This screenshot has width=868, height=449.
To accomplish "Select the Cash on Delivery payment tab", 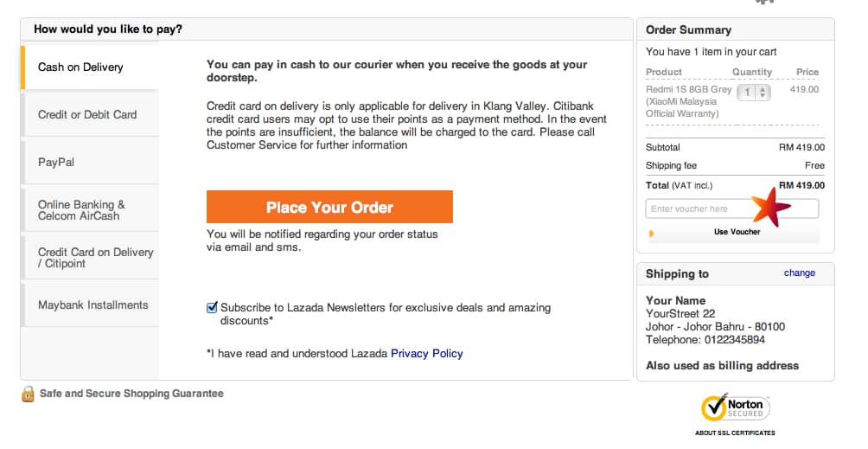I will [x=80, y=67].
